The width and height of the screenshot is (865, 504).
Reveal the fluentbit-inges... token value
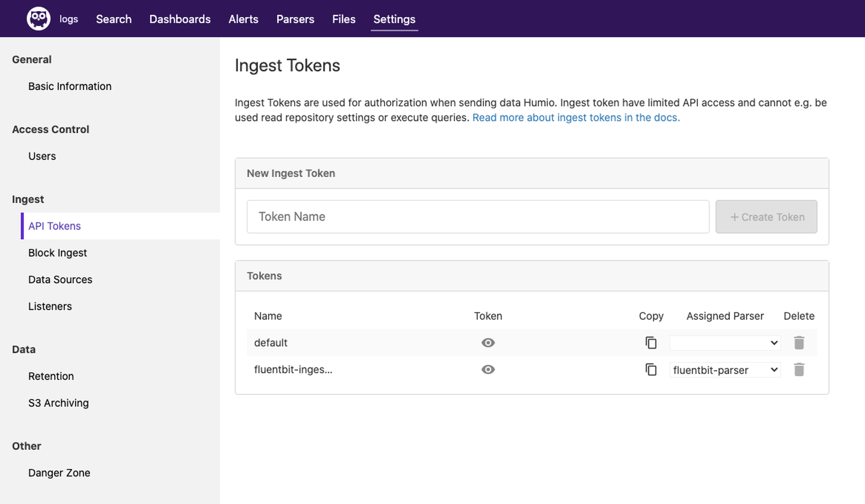click(488, 370)
